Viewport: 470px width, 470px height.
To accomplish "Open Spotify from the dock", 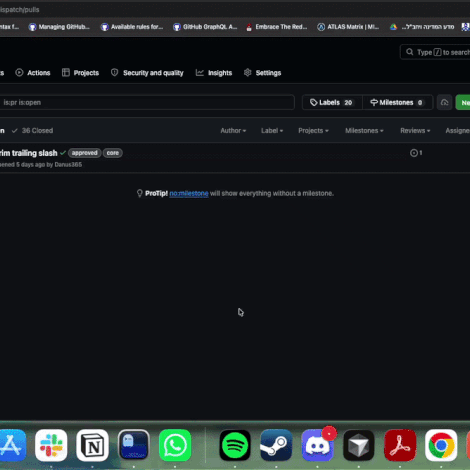I will pyautogui.click(x=235, y=445).
